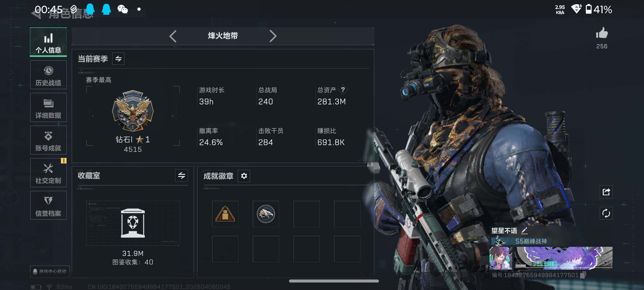Open the 社交定制 tab
Screen dimensions: 644x290
click(x=48, y=173)
